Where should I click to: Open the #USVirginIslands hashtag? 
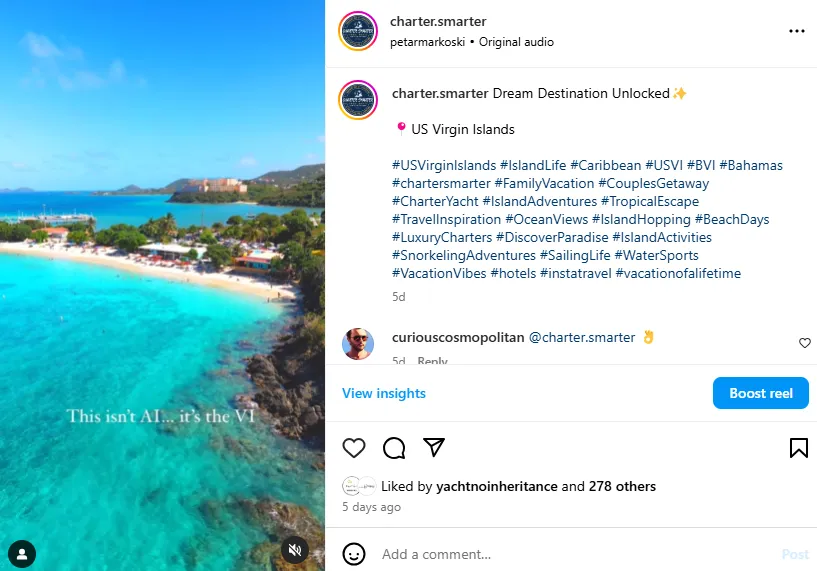(x=444, y=165)
